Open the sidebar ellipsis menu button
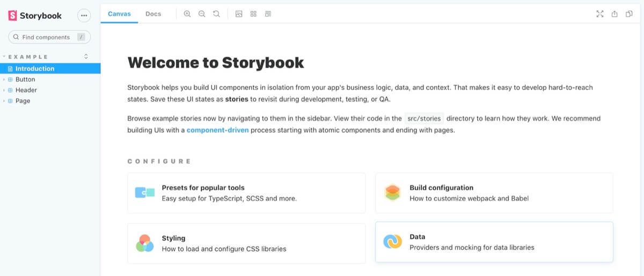Screen dimensions: 644x276 pos(84,16)
